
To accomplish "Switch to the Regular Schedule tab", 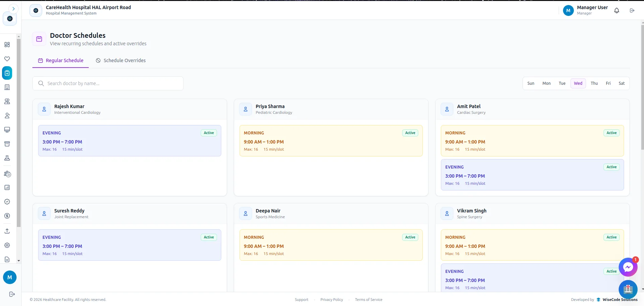I will 61,60.
